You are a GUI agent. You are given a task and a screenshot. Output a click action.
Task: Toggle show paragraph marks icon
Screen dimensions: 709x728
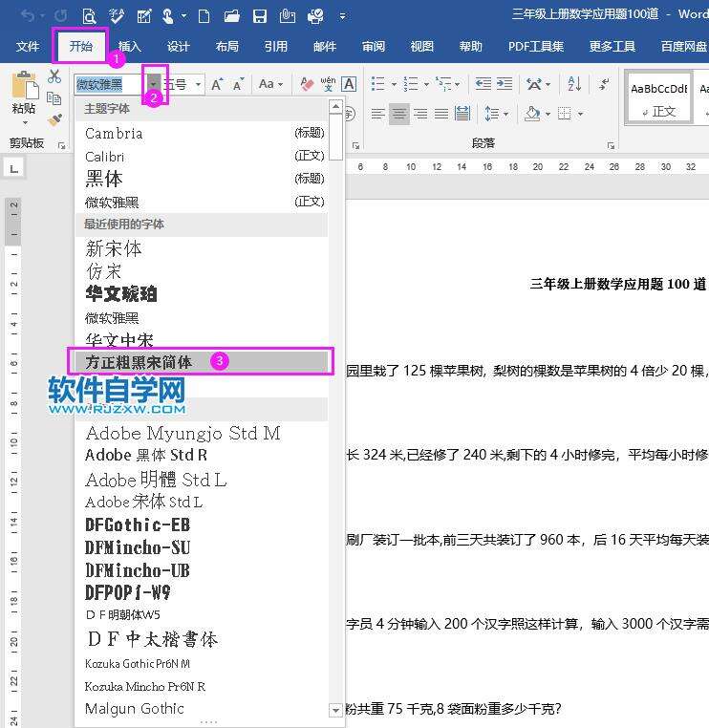coord(604,84)
